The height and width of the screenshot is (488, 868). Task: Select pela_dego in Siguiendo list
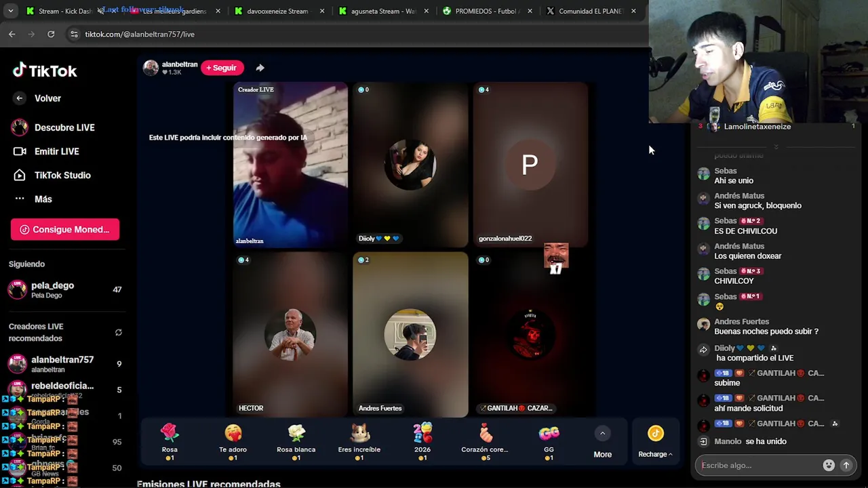(x=64, y=289)
